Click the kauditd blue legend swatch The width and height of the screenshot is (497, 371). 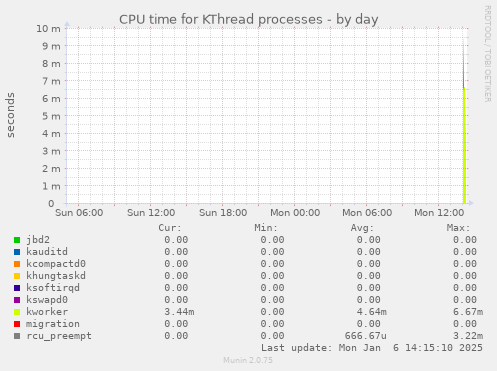point(17,252)
